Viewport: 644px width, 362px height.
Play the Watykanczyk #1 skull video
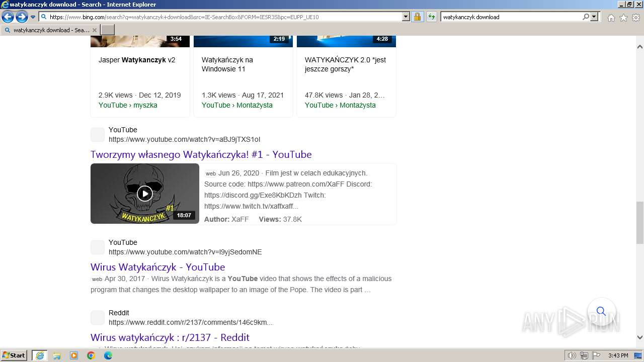pyautogui.click(x=145, y=194)
